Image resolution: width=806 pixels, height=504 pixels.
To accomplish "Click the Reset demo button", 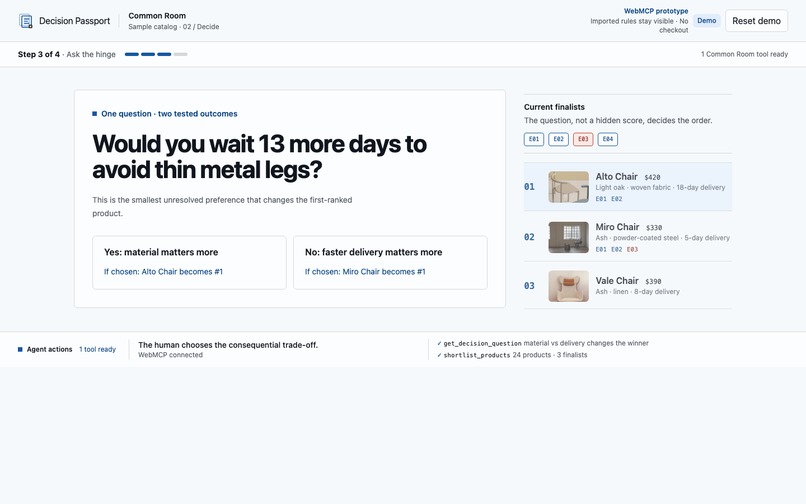I will (x=756, y=21).
